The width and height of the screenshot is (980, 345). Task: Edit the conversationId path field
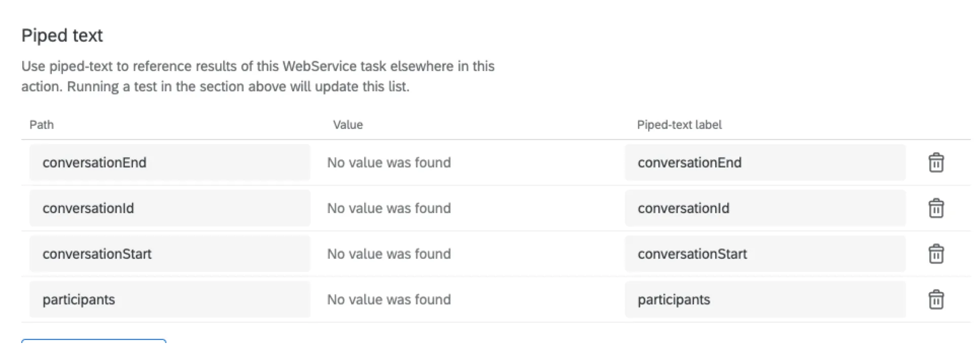click(x=170, y=208)
